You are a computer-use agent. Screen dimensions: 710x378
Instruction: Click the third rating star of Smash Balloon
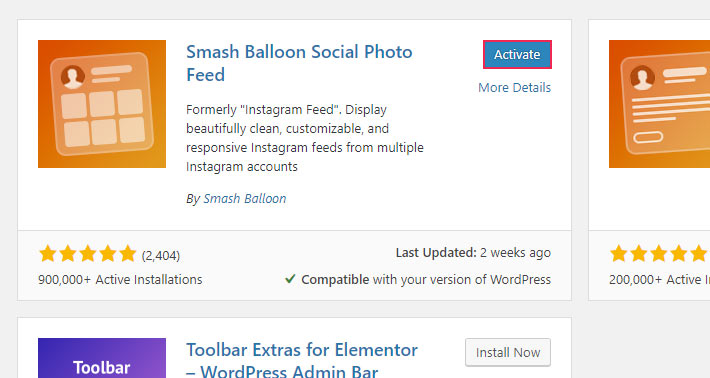(x=87, y=254)
